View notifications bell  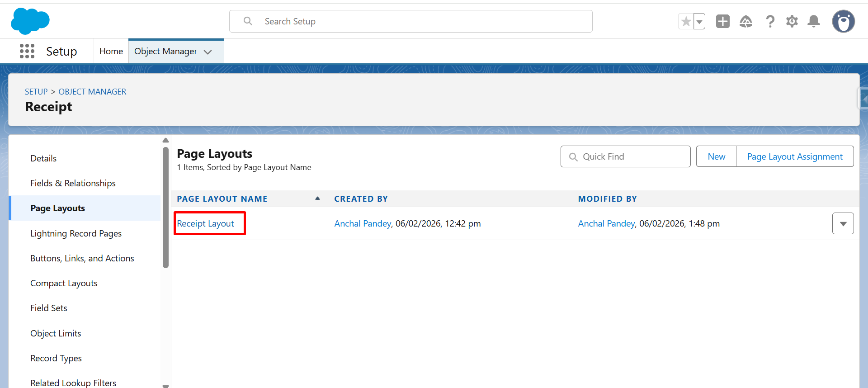click(x=814, y=21)
